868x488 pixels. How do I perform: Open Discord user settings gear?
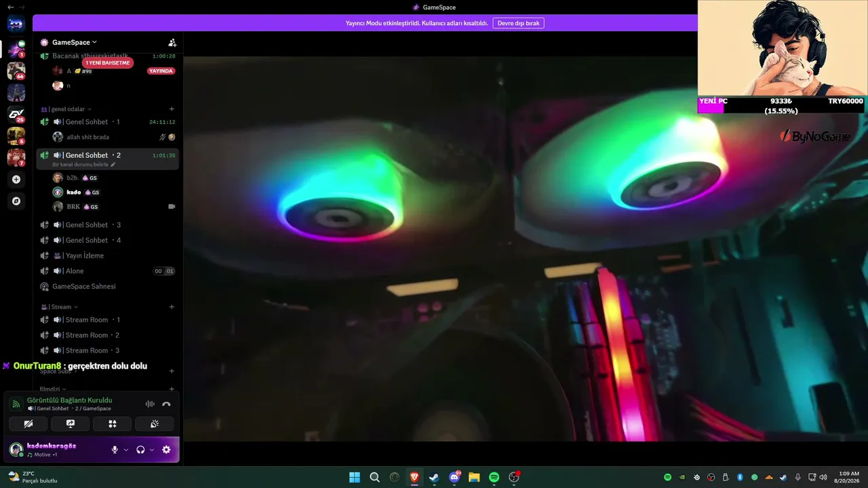pyautogui.click(x=166, y=449)
